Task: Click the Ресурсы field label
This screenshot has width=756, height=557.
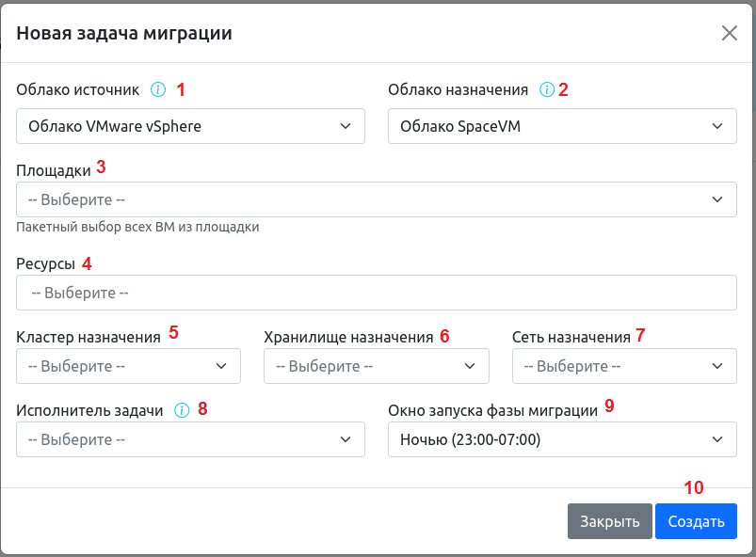Action: [x=45, y=263]
